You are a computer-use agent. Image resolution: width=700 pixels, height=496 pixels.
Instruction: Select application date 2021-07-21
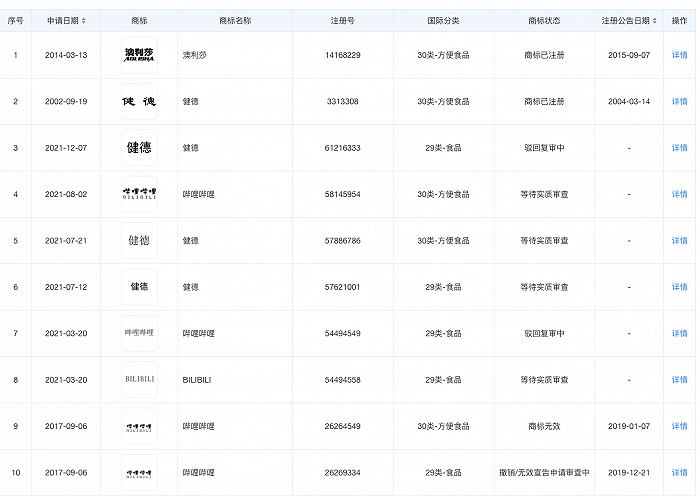[66, 241]
